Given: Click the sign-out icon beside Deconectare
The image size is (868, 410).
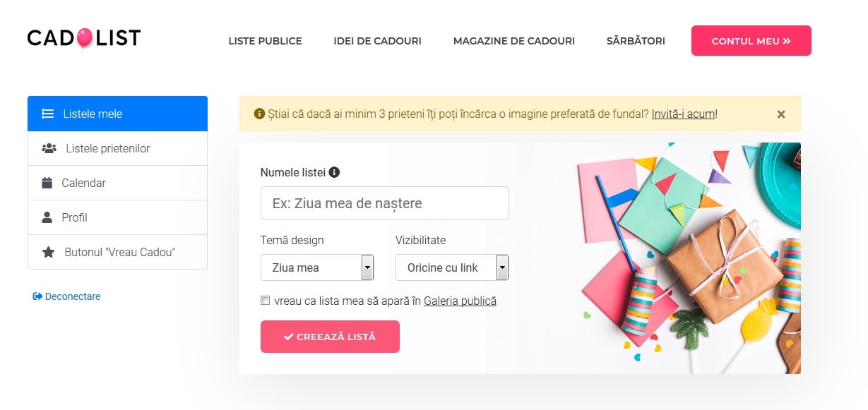Looking at the screenshot, I should point(37,296).
